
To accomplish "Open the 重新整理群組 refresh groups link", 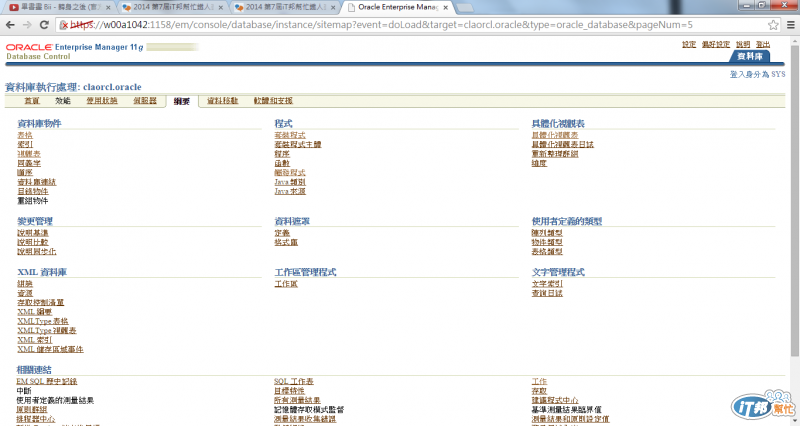I will pos(555,154).
